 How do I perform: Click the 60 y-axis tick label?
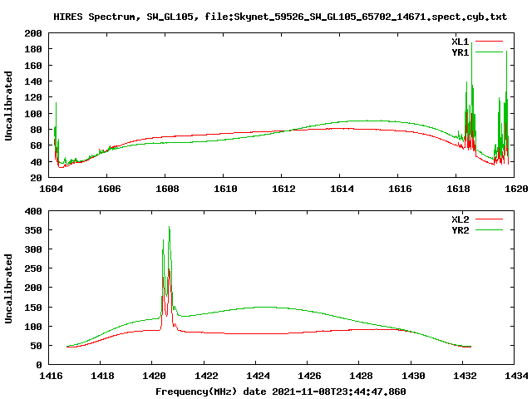click(x=37, y=145)
